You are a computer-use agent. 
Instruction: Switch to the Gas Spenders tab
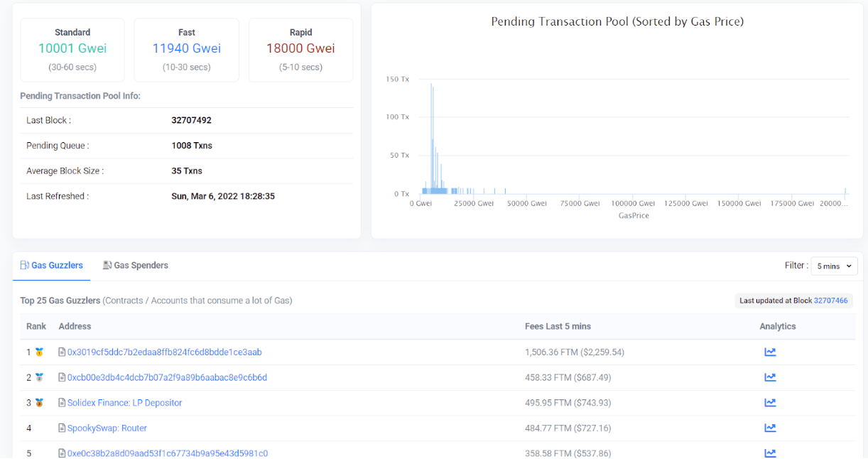pos(136,265)
